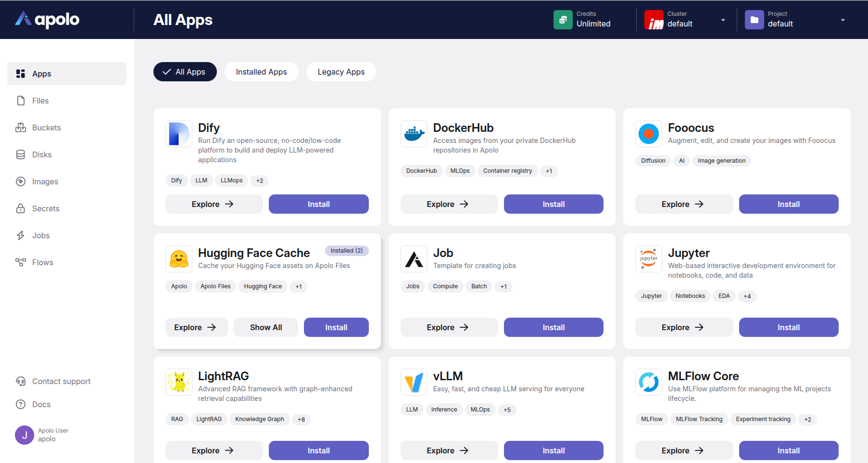Install Hugging Face Cache
Image resolution: width=868 pixels, height=463 pixels.
pos(336,327)
